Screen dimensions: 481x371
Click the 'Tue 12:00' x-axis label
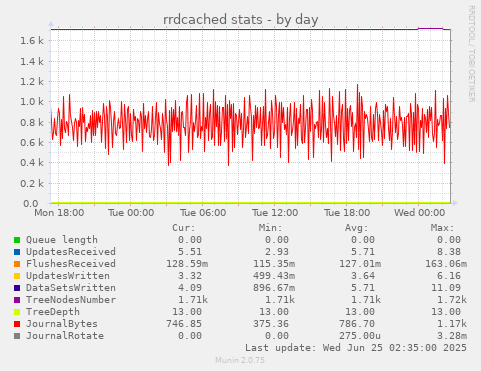click(x=275, y=213)
